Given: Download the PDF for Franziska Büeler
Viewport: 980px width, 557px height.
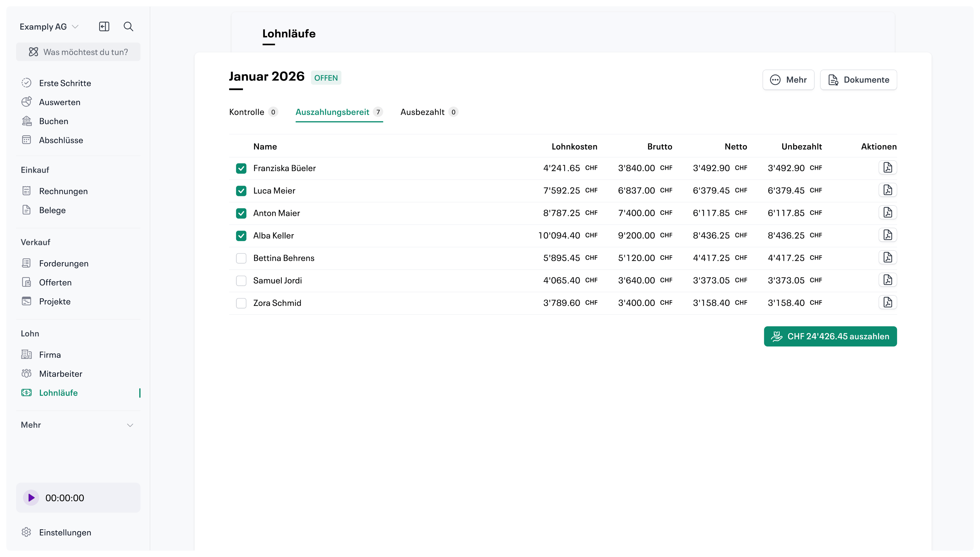Looking at the screenshot, I should coord(888,168).
